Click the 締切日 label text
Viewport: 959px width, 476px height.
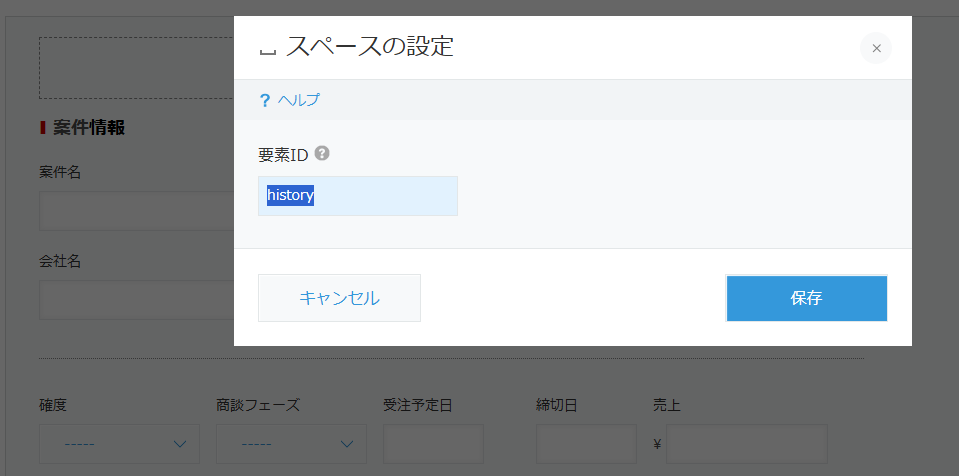(x=557, y=405)
